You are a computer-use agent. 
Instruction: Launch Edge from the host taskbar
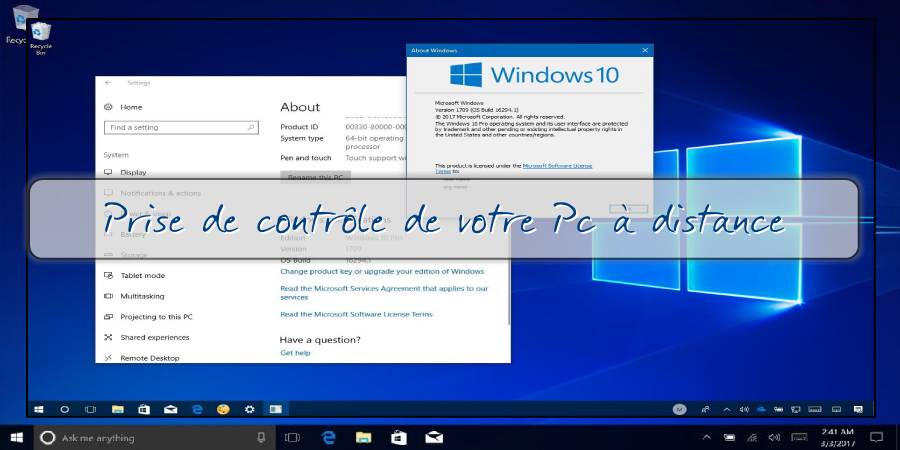coord(328,437)
